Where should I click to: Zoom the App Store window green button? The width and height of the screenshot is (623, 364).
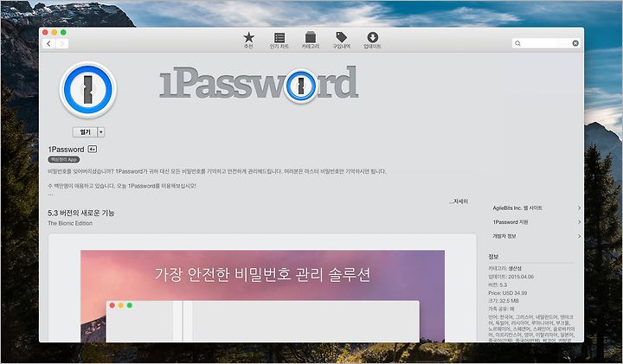tap(63, 33)
